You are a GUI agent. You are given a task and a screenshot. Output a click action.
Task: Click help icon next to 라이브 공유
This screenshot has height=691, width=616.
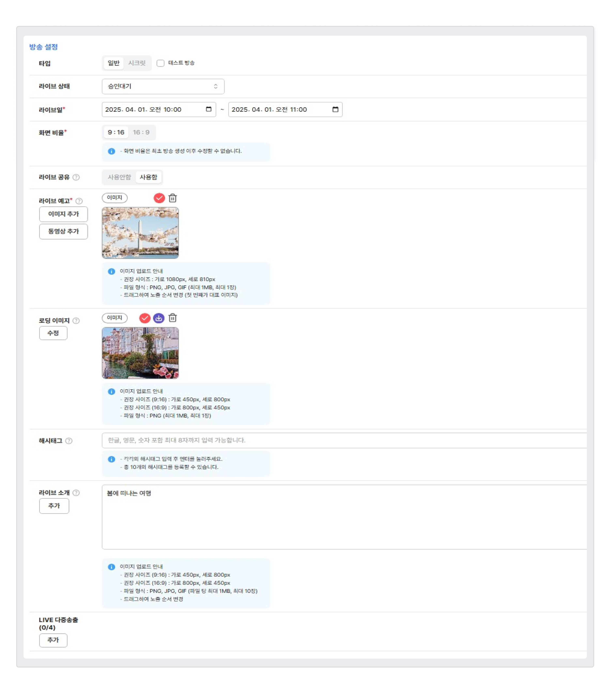tap(76, 177)
